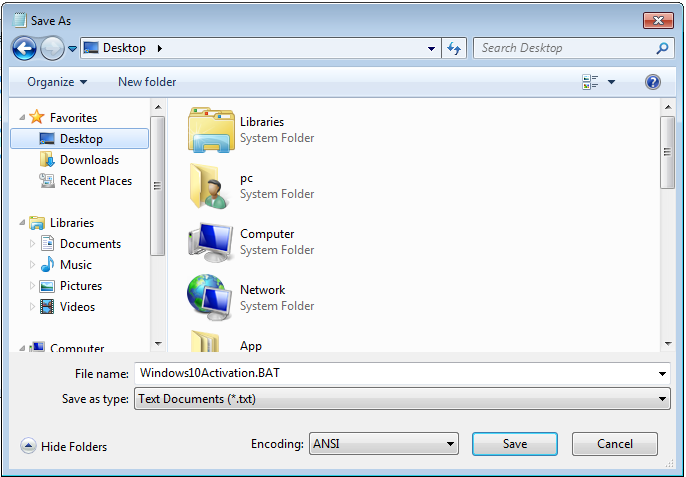Open the File name dropdown arrow
Screen dimensions: 686x477
click(x=662, y=374)
